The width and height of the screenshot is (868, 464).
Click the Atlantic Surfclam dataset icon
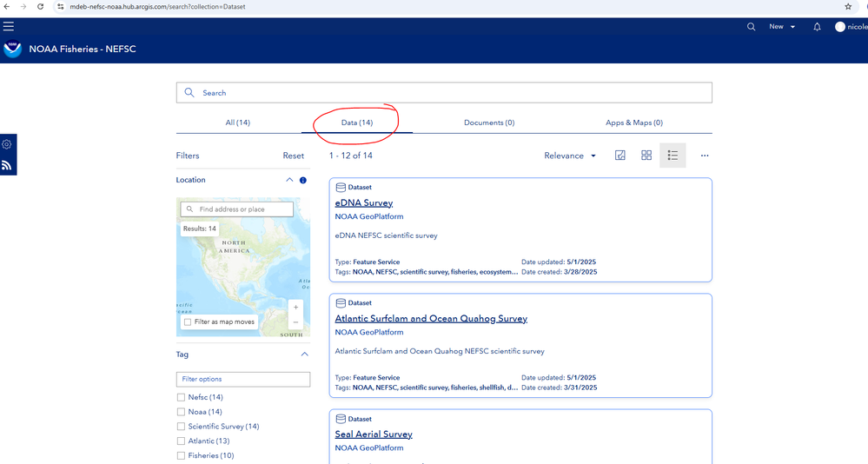341,303
